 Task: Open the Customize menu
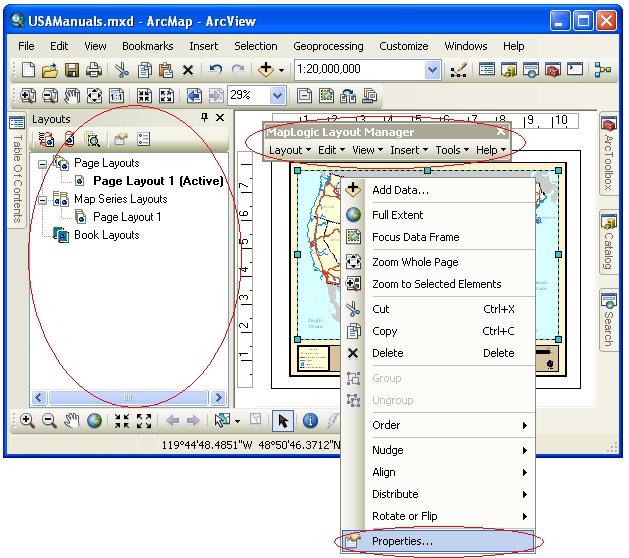[x=404, y=46]
